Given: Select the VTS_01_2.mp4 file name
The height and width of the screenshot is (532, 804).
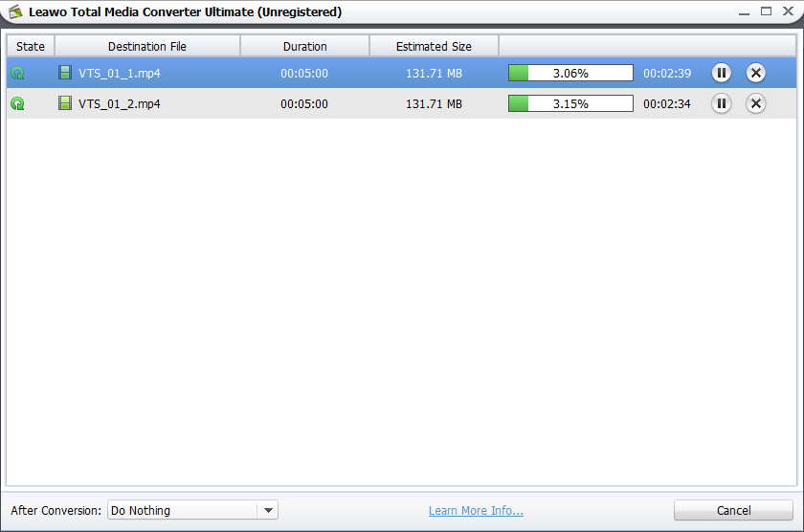Looking at the screenshot, I should tap(119, 104).
